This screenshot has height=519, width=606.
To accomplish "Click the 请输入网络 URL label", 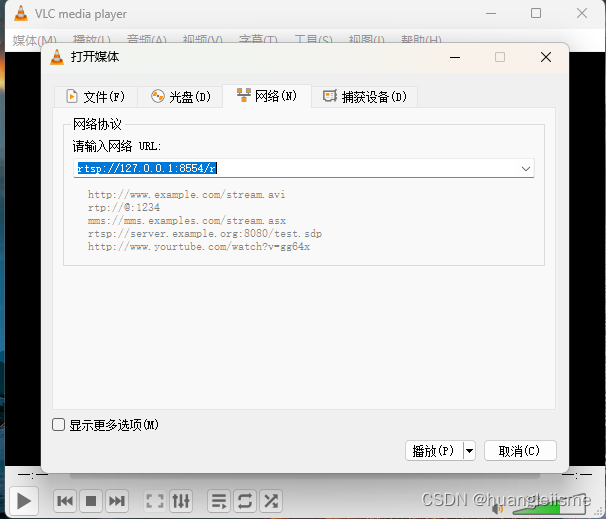I will [x=117, y=146].
